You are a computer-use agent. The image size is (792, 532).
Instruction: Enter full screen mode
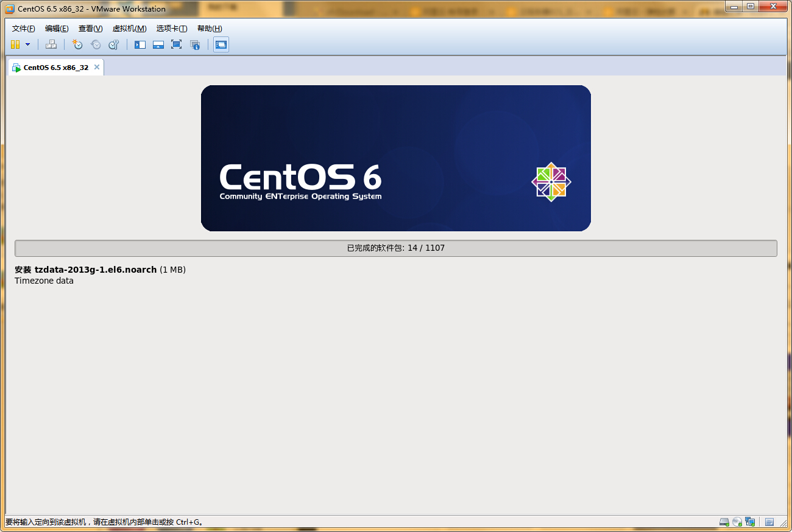click(177, 44)
